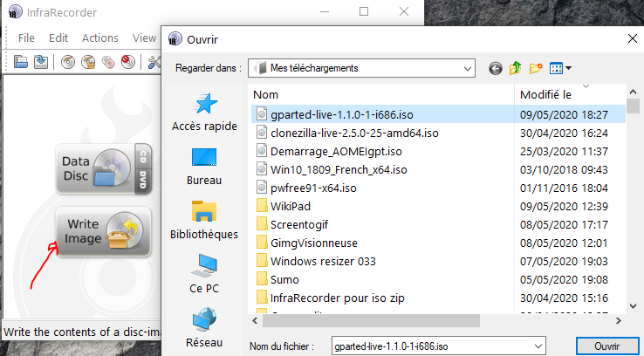Select the InfraRecorder pour iso zip folder
Screen dimensions: 644x356
pyautogui.click(x=337, y=298)
